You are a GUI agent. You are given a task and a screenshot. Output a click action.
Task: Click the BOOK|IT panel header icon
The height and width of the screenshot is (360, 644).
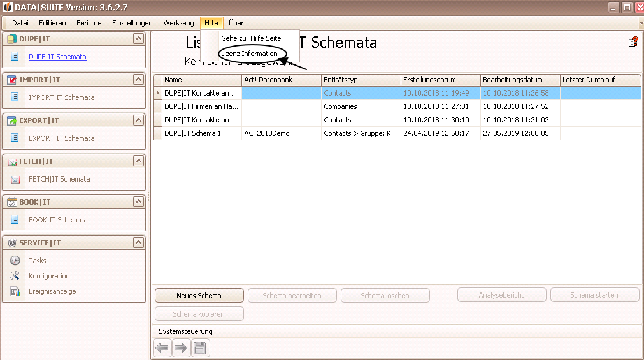(x=12, y=202)
